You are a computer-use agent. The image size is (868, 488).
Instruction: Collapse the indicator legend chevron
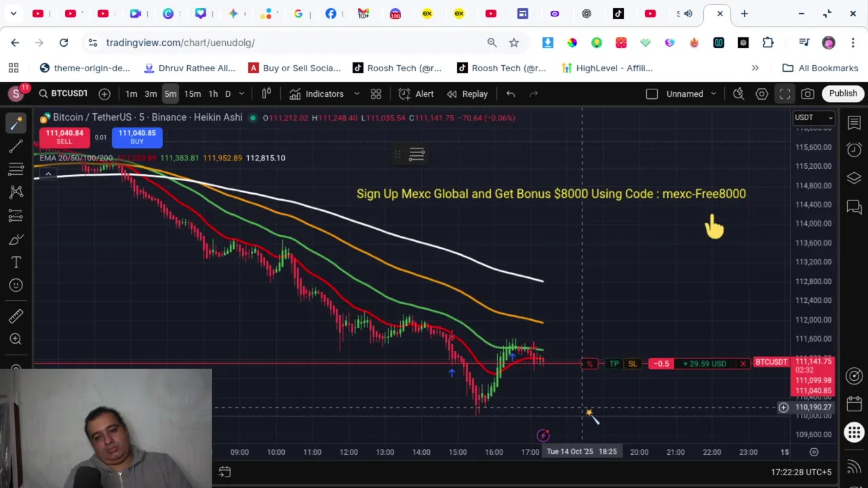tap(48, 174)
